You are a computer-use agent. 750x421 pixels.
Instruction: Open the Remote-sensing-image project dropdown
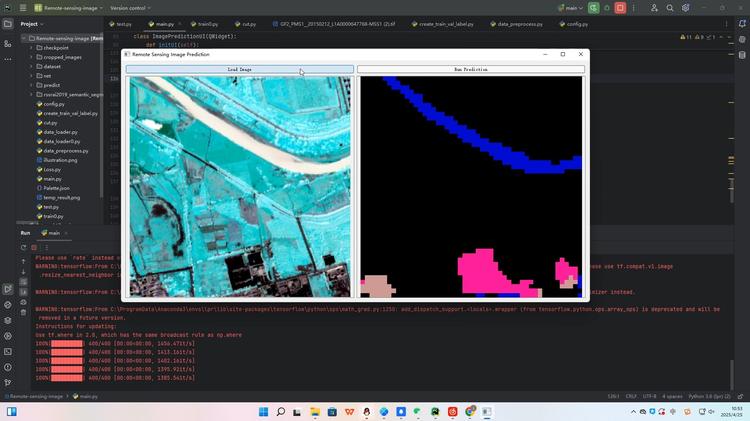[x=68, y=8]
